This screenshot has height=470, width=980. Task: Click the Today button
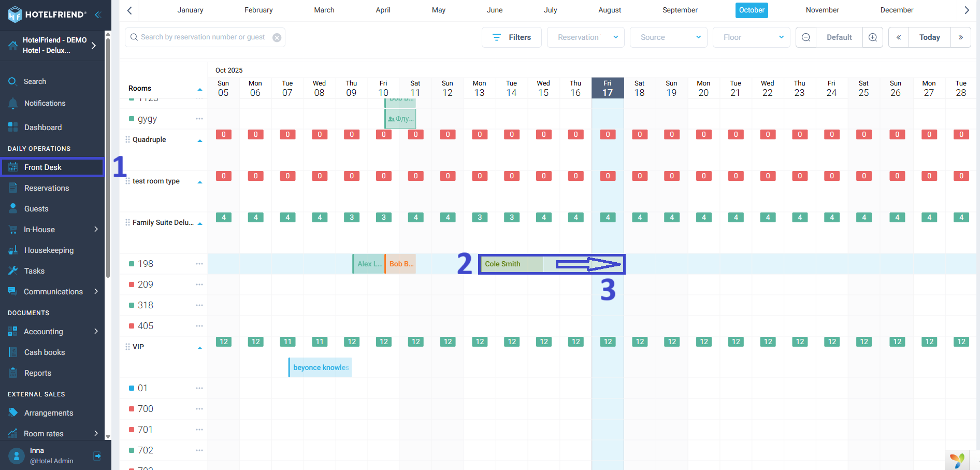[x=929, y=37]
